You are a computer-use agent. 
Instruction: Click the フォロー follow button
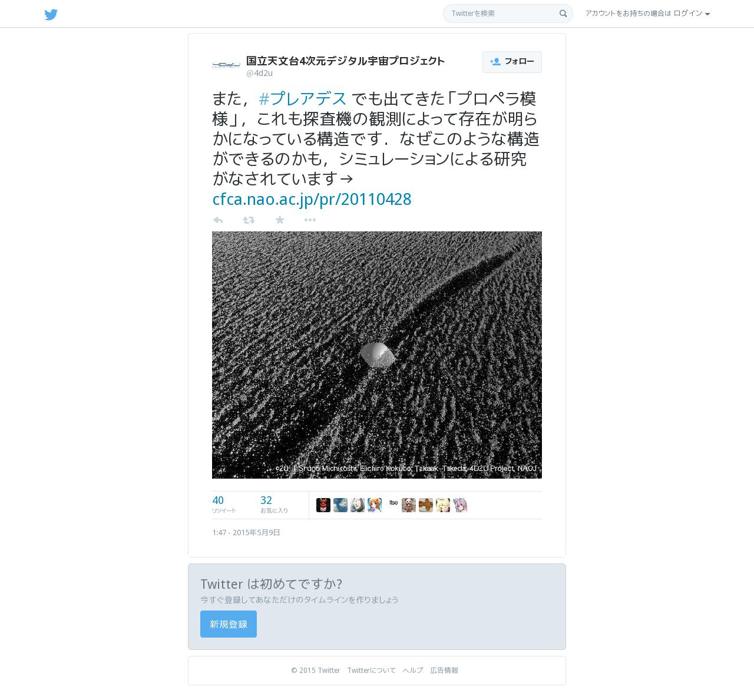coord(512,62)
